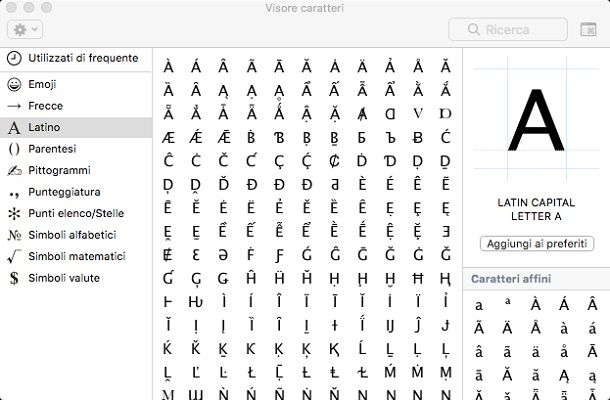Screen dimensions: 610x400
Task: Select Punti elenco/Stelle category
Action: [x=76, y=214]
